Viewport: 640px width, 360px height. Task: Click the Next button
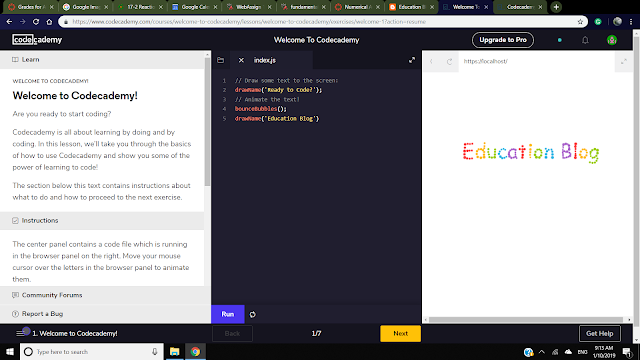400,333
